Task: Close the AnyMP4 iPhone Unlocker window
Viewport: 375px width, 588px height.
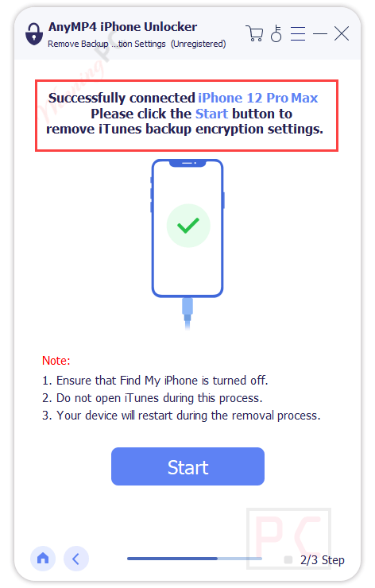Action: pos(342,33)
